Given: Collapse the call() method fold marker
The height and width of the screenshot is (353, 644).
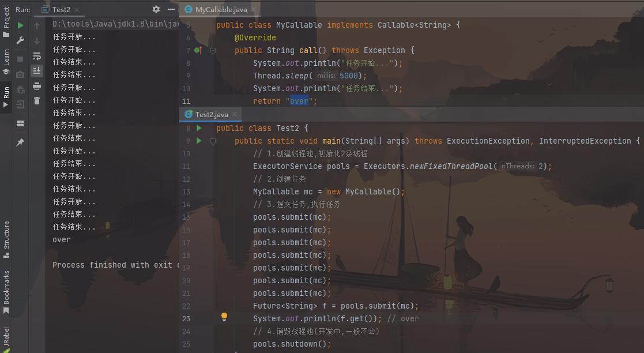Looking at the screenshot, I should [213, 51].
